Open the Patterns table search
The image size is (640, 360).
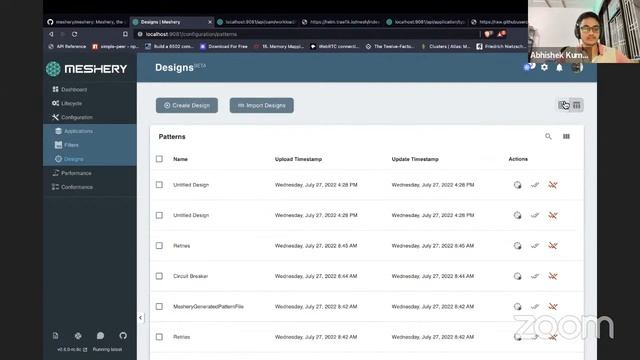(548, 136)
